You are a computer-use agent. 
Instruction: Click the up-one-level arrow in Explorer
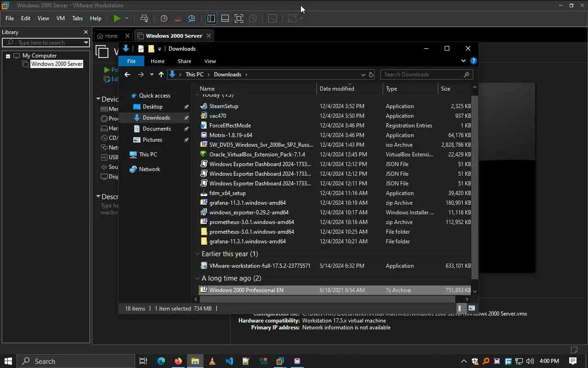point(161,75)
